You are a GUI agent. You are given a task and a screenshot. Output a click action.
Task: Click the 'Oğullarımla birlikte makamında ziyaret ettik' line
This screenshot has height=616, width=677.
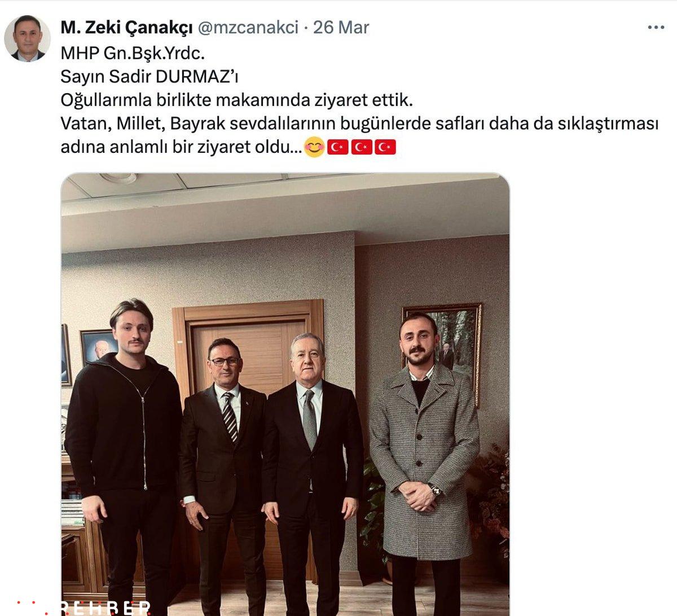click(237, 100)
